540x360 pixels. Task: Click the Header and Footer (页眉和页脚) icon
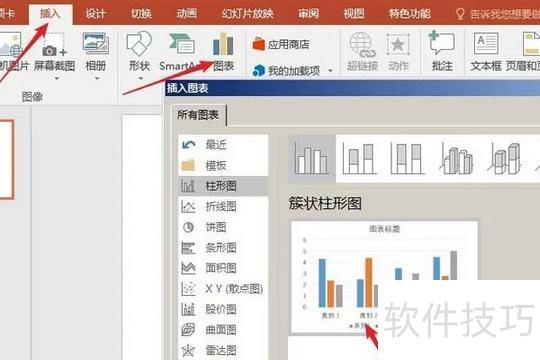531,44
